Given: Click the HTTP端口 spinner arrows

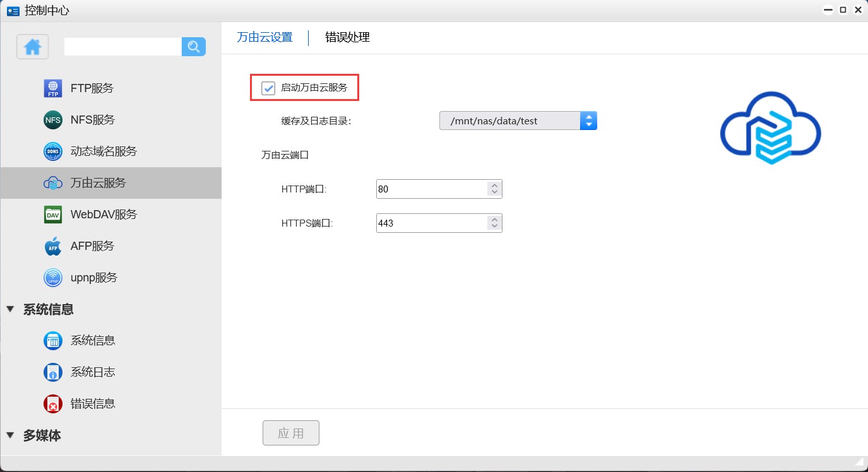Looking at the screenshot, I should (x=494, y=189).
